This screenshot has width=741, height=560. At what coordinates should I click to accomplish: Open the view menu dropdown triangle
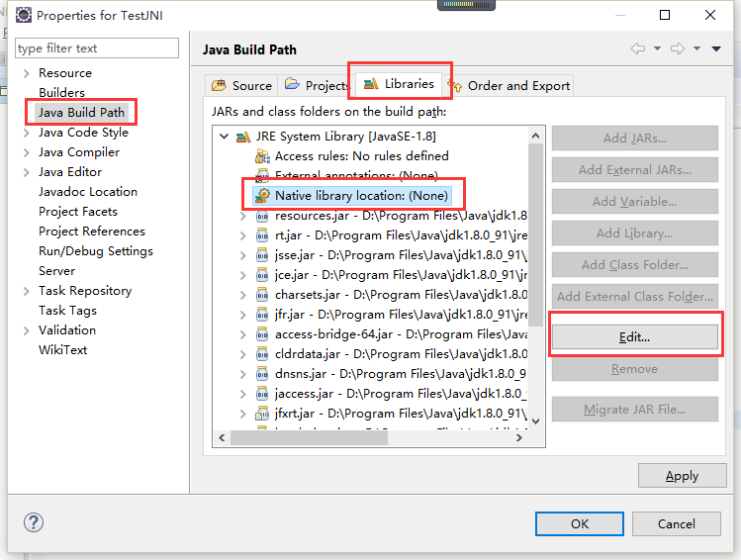point(715,49)
